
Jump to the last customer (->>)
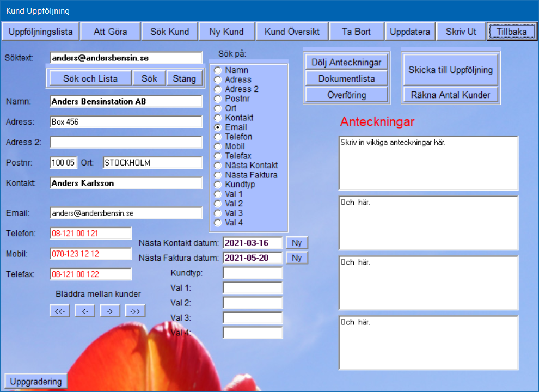[135, 311]
